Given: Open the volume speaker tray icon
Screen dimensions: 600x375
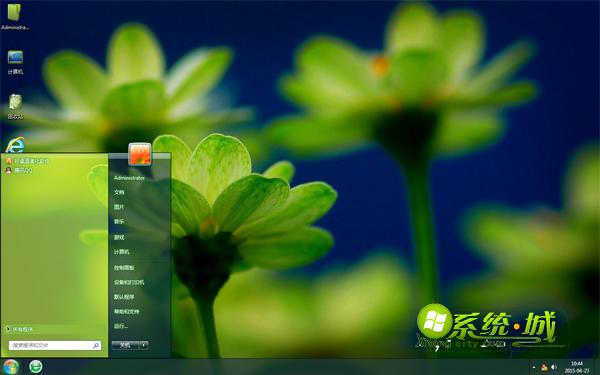Looking at the screenshot, I should point(554,367).
